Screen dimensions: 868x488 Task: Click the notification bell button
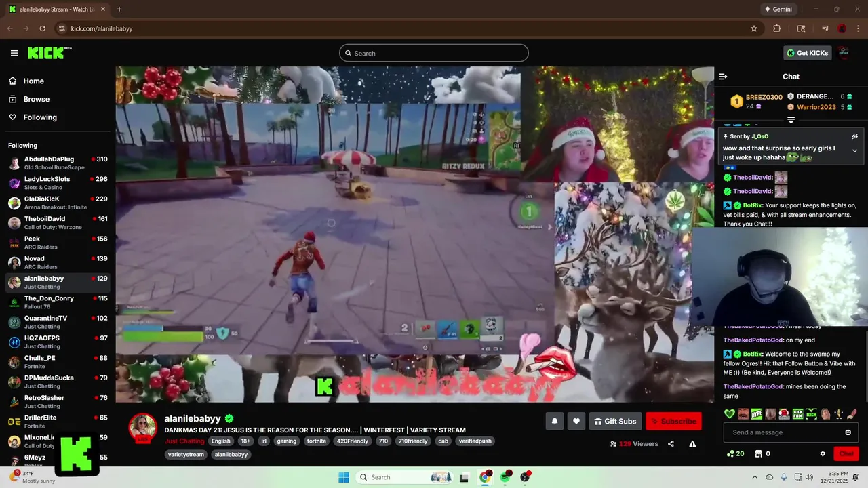point(554,421)
